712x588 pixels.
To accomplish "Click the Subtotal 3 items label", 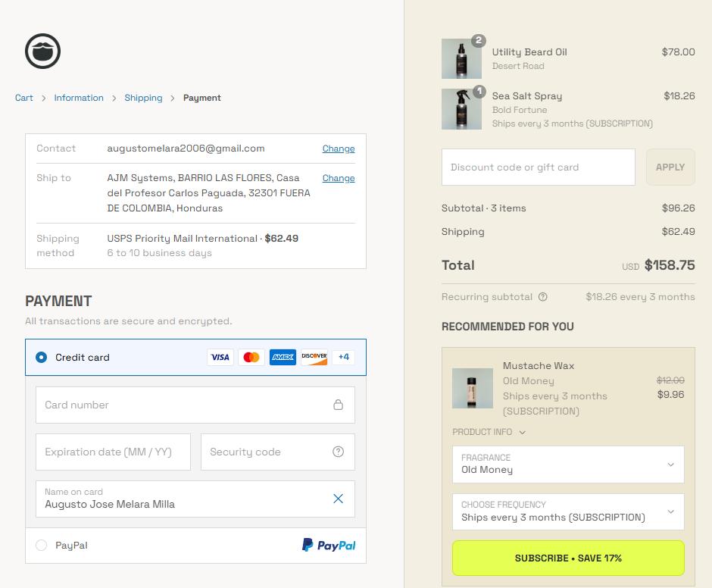I will pos(483,208).
